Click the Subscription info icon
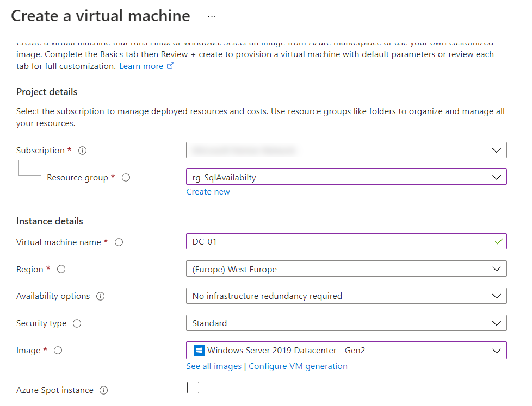This screenshot has width=532, height=406. (83, 151)
